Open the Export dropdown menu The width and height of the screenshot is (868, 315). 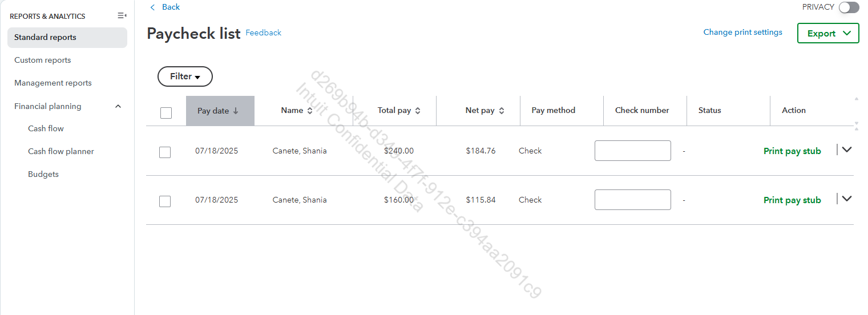(827, 34)
